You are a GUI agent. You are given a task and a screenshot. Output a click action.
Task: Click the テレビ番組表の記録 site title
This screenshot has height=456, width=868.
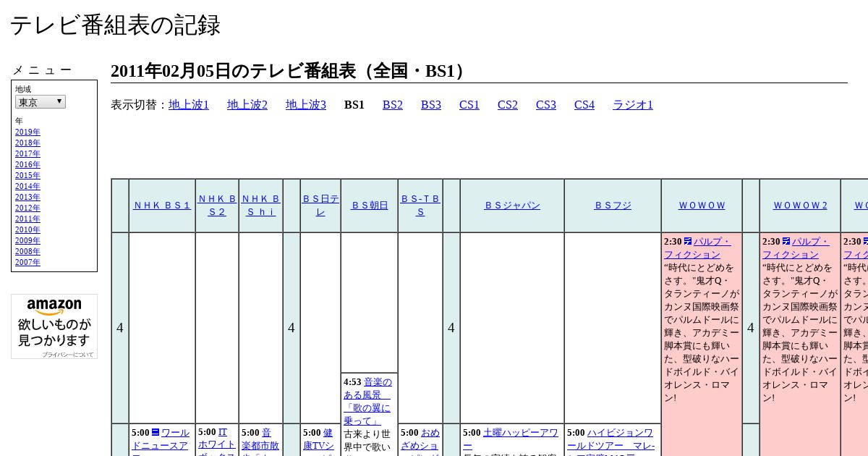[x=115, y=25]
